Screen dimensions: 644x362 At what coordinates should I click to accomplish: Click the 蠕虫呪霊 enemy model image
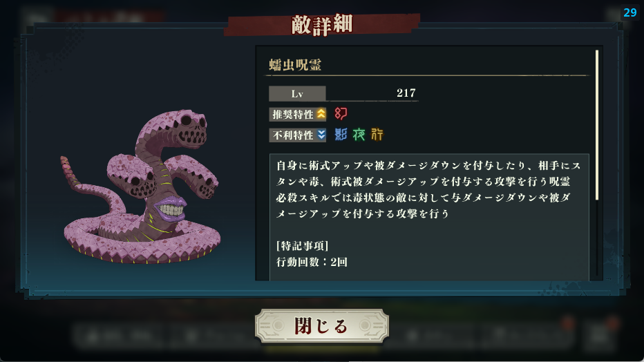(x=141, y=187)
